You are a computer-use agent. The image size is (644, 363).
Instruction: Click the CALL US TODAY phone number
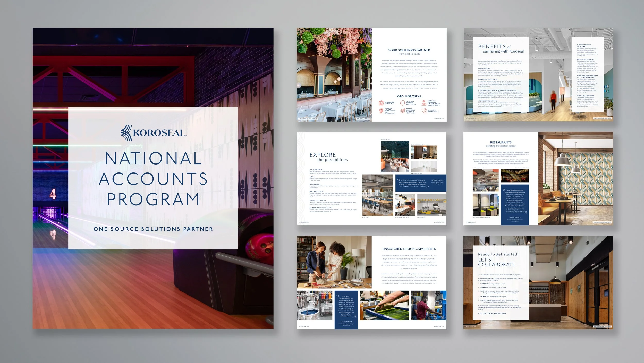pos(492,314)
